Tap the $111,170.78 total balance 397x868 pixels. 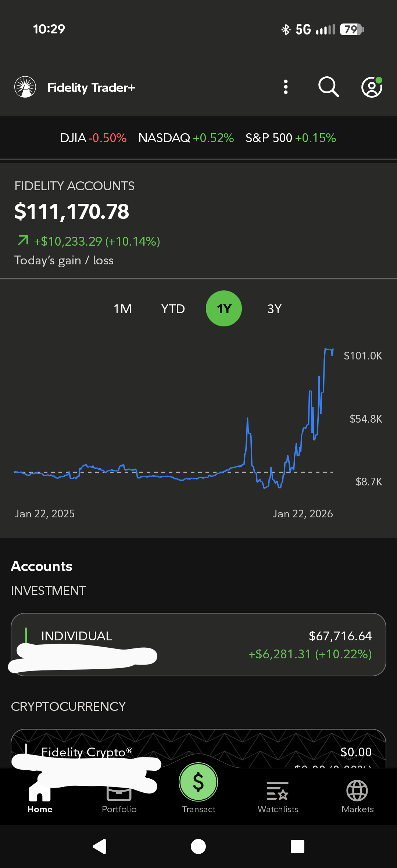pyautogui.click(x=72, y=211)
